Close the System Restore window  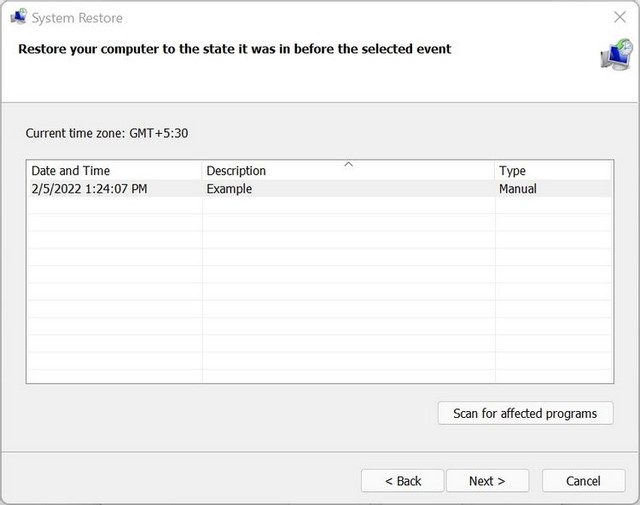[x=619, y=17]
